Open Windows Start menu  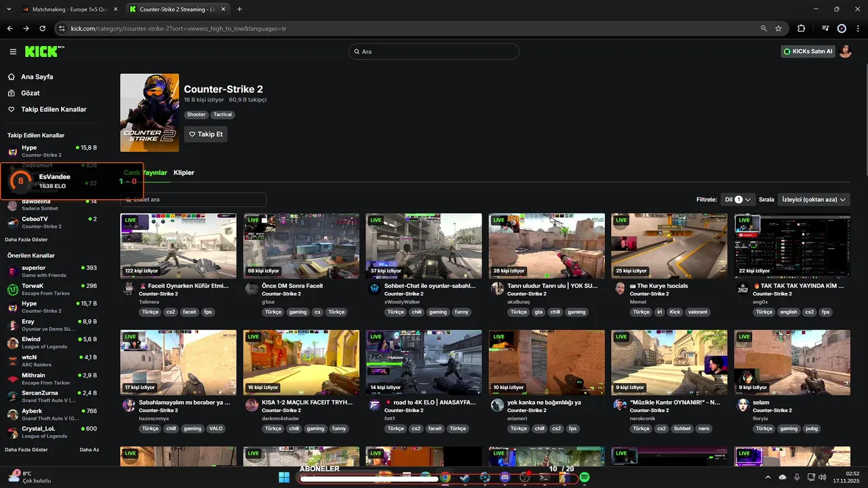[x=284, y=478]
